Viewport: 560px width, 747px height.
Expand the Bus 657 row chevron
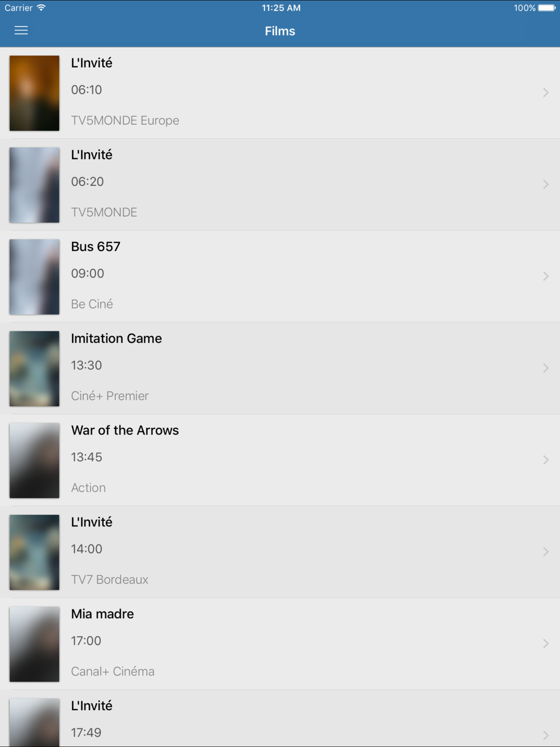click(x=545, y=276)
